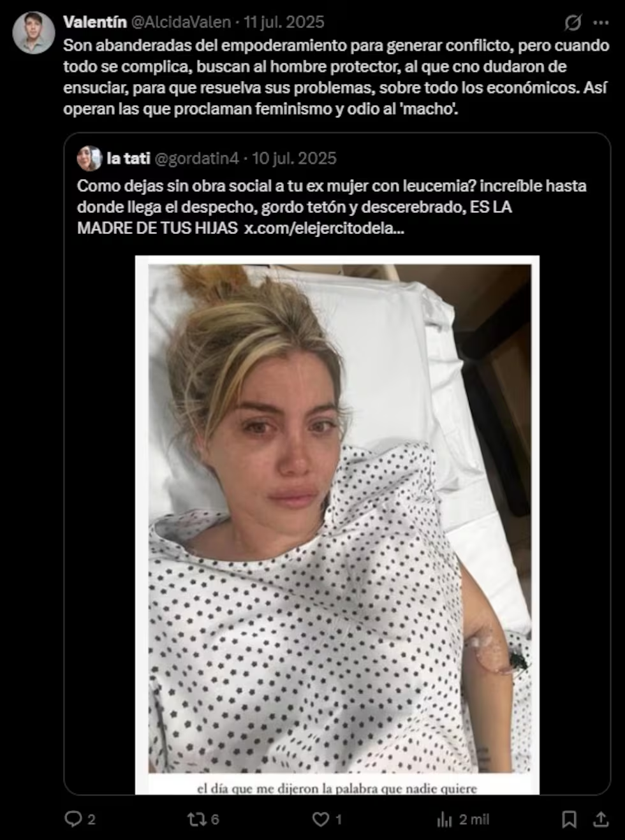The height and width of the screenshot is (840, 625).
Task: Bookmark this post
Action: point(569,819)
